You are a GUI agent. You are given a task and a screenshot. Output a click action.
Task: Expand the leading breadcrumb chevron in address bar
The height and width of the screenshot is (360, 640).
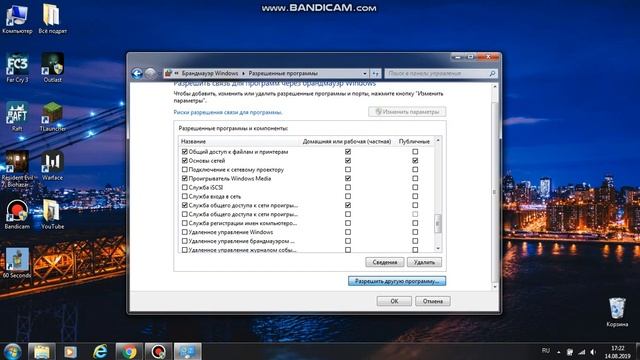pyautogui.click(x=177, y=73)
